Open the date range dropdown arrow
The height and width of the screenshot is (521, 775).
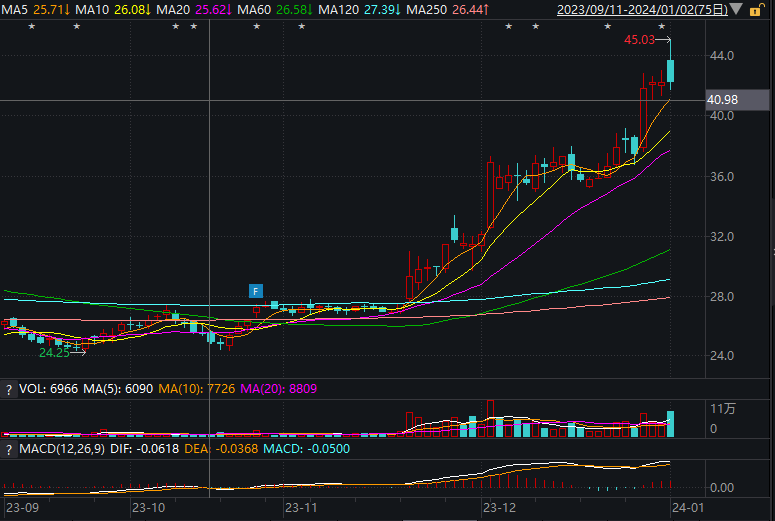click(x=737, y=10)
